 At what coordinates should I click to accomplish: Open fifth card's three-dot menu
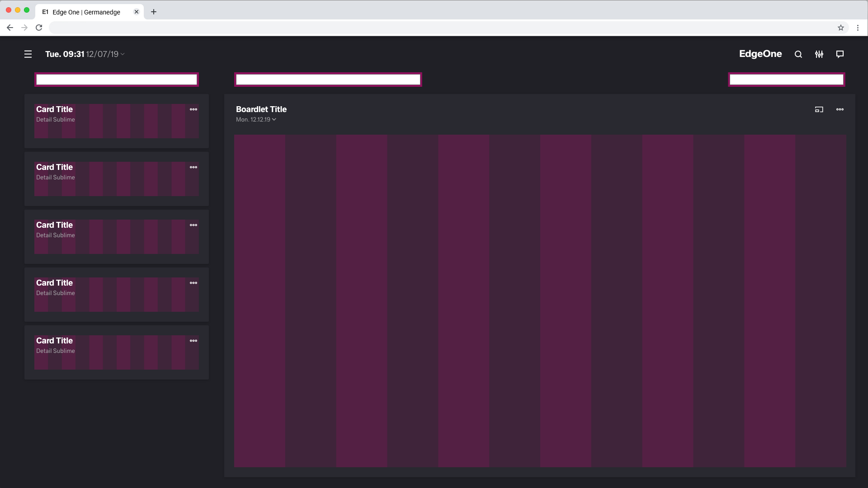pyautogui.click(x=193, y=341)
